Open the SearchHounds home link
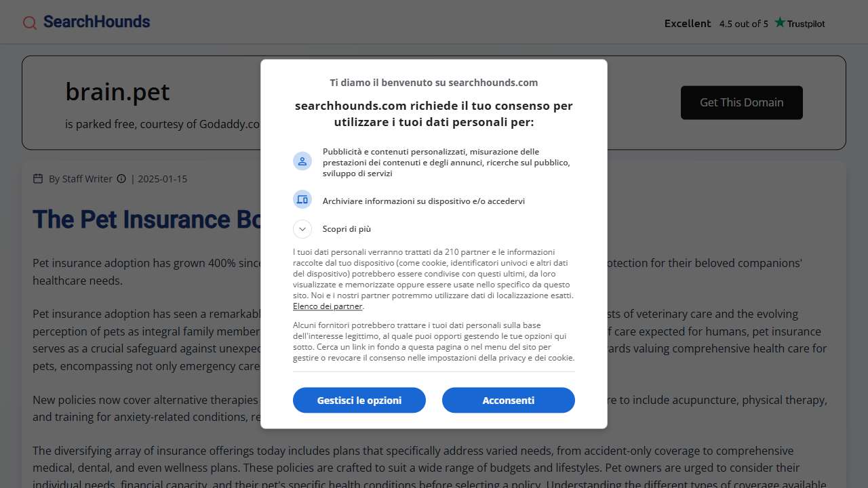Screen dimensions: 868x488 87,22
